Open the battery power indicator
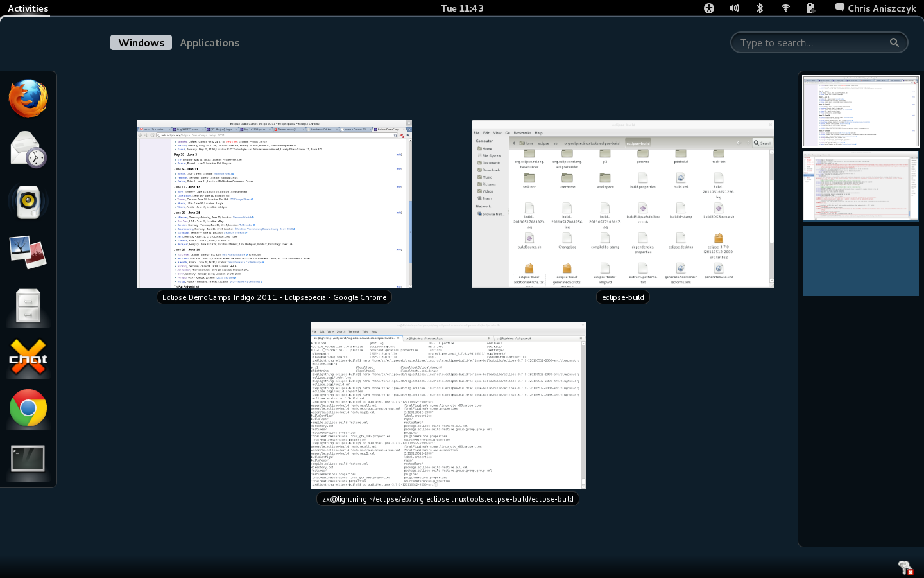Screen dimensions: 924x578 (810, 8)
